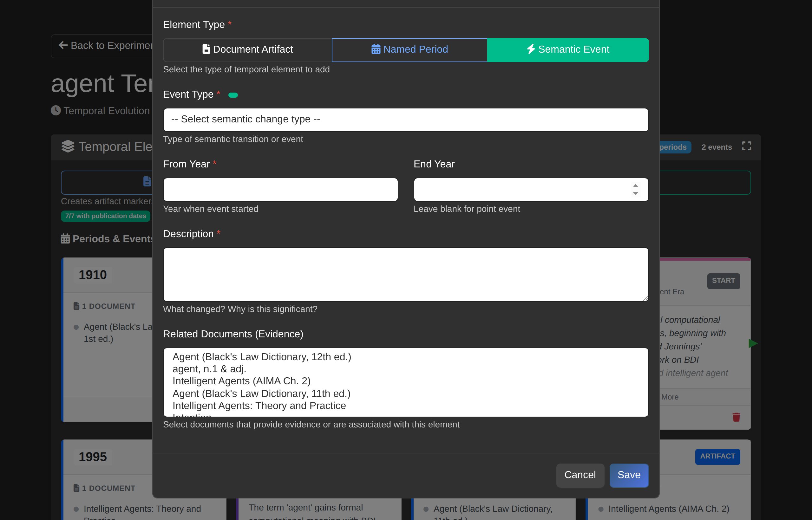Increment End Year with the up stepper arrow
Image resolution: width=812 pixels, height=520 pixels.
click(635, 185)
